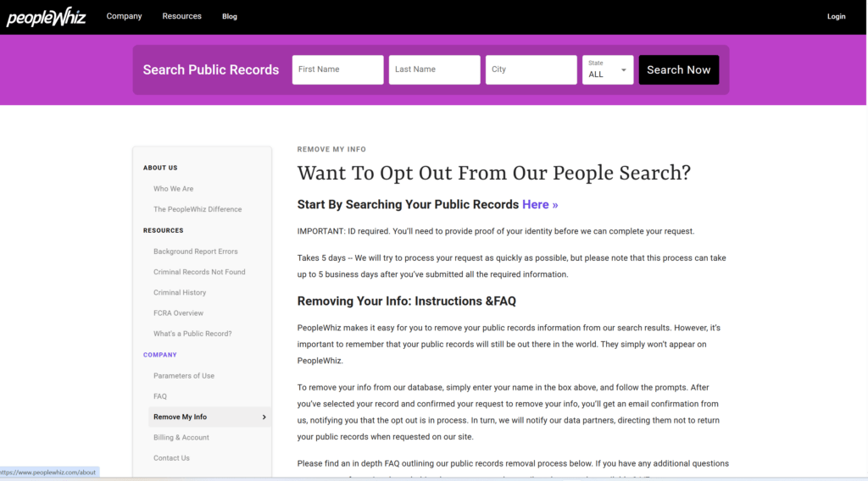Select Remove My Info sidebar item
Screen dimensions: 868x481
(x=209, y=417)
